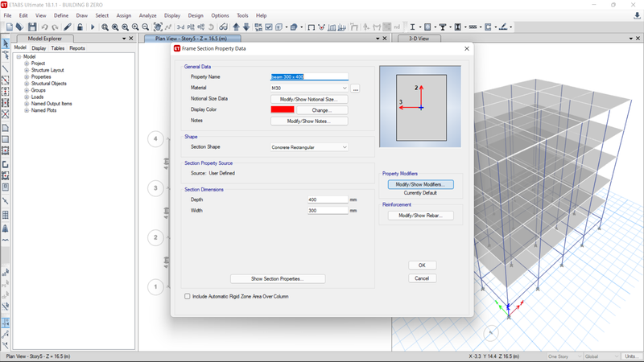Move up in list arrow icon
This screenshot has height=362, width=644.
pos(236,27)
